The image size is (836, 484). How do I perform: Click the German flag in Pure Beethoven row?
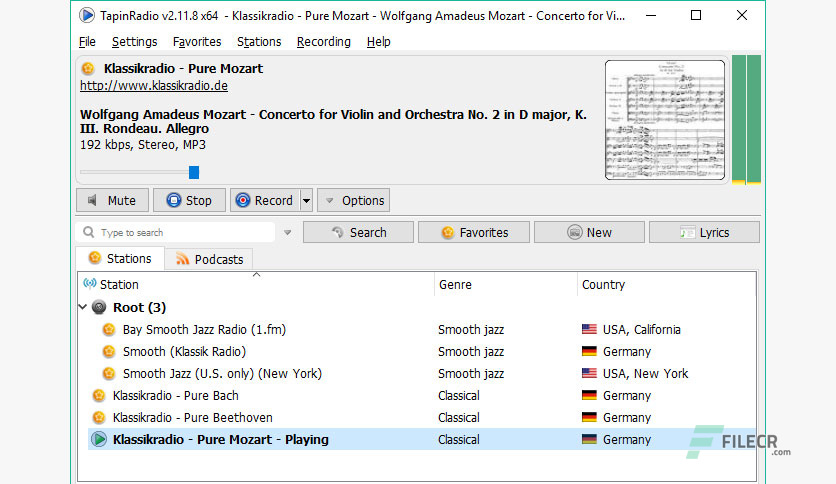tap(589, 417)
